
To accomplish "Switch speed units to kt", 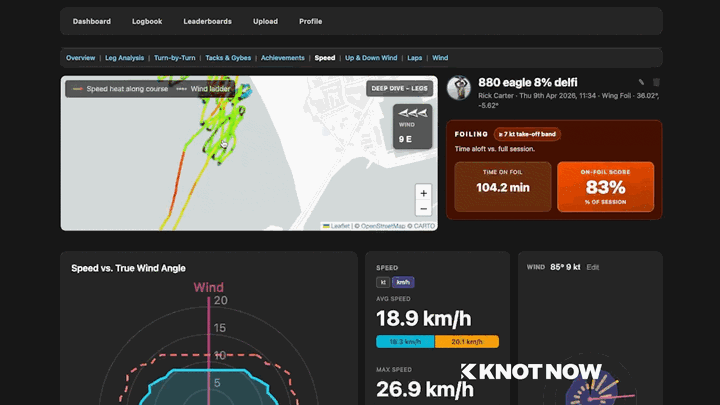I will [383, 282].
